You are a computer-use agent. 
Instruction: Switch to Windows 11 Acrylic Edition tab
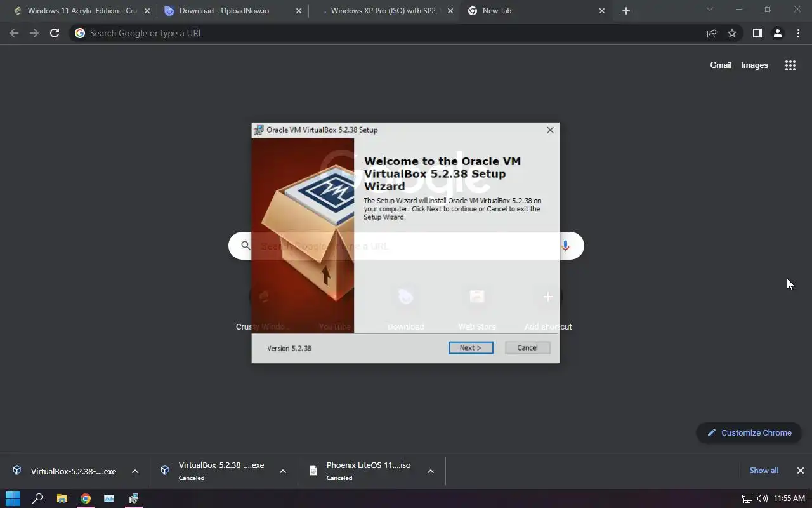point(82,11)
